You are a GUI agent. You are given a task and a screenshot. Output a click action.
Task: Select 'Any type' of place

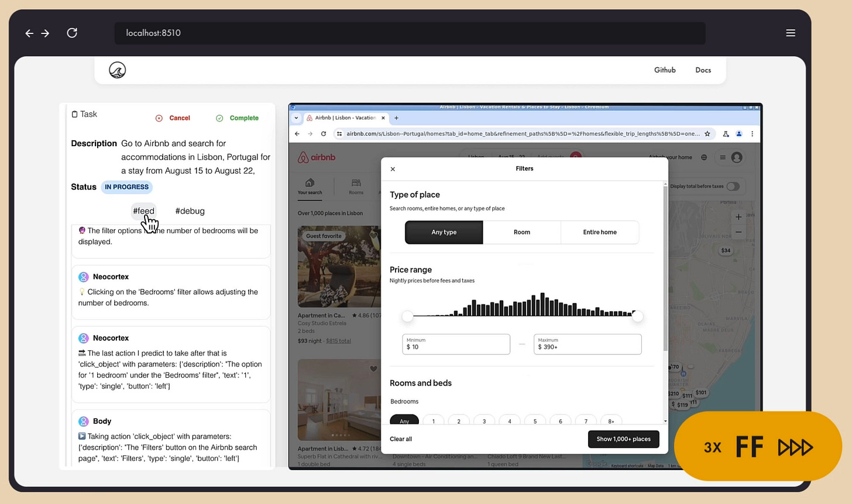444,232
